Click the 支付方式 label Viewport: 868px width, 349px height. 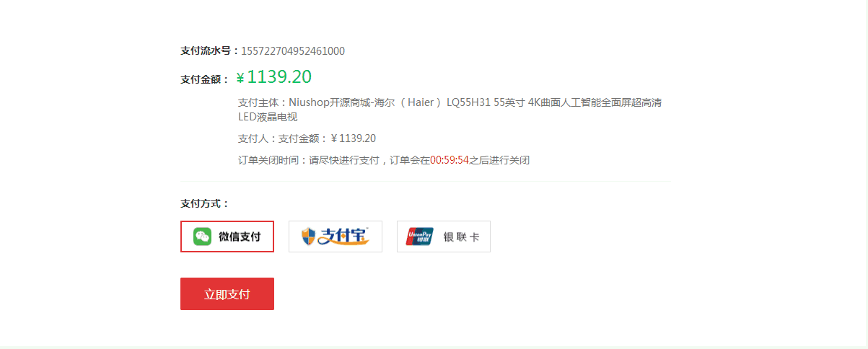point(205,203)
